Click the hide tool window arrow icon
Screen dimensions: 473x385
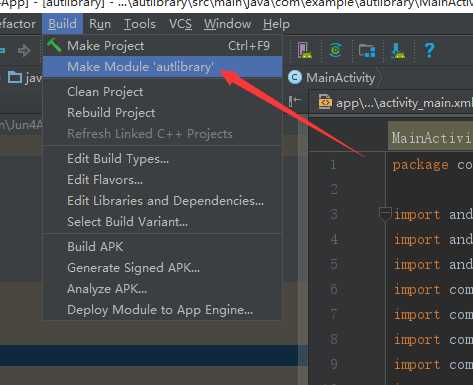click(294, 101)
